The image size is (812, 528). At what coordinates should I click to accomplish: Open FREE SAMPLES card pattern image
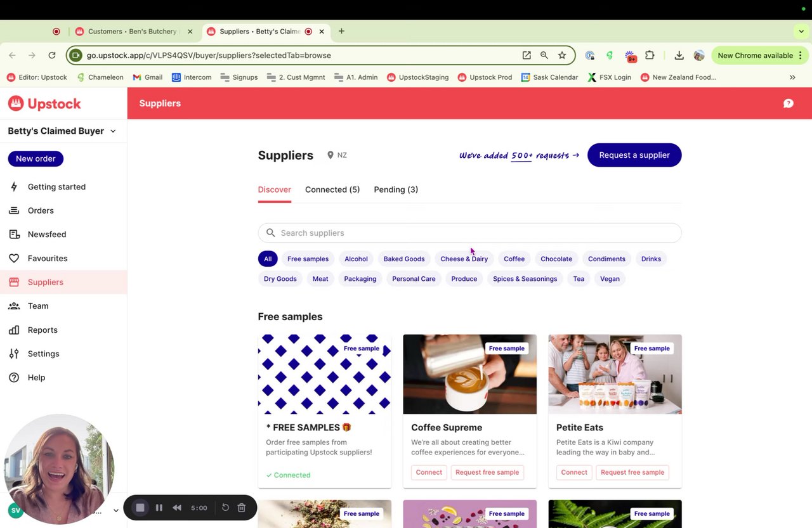point(324,374)
